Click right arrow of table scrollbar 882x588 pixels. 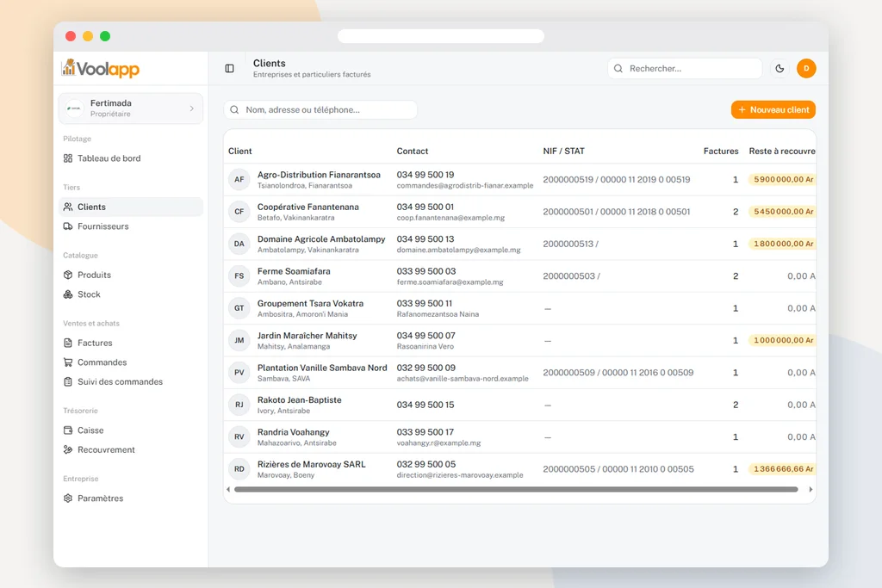811,490
